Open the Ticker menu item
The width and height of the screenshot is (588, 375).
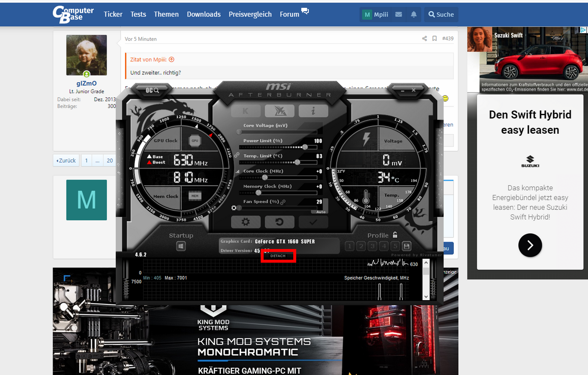click(x=113, y=14)
